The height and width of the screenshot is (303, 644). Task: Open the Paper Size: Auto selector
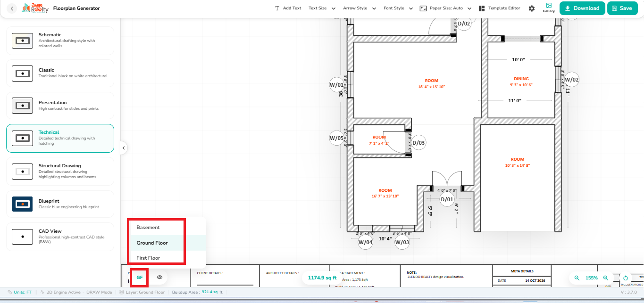445,8
